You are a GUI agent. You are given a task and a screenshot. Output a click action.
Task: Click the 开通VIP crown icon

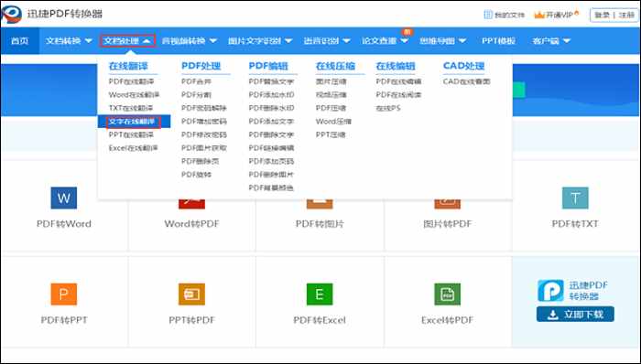click(539, 15)
